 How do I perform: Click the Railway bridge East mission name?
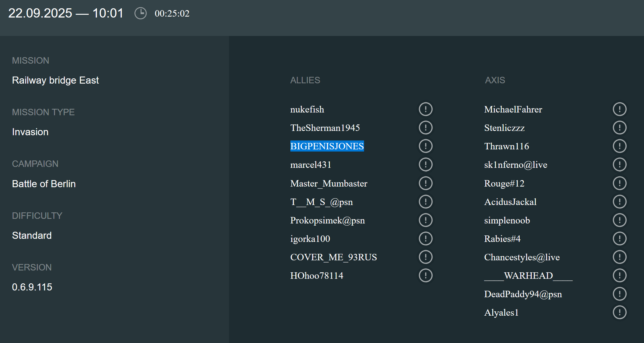(x=55, y=80)
